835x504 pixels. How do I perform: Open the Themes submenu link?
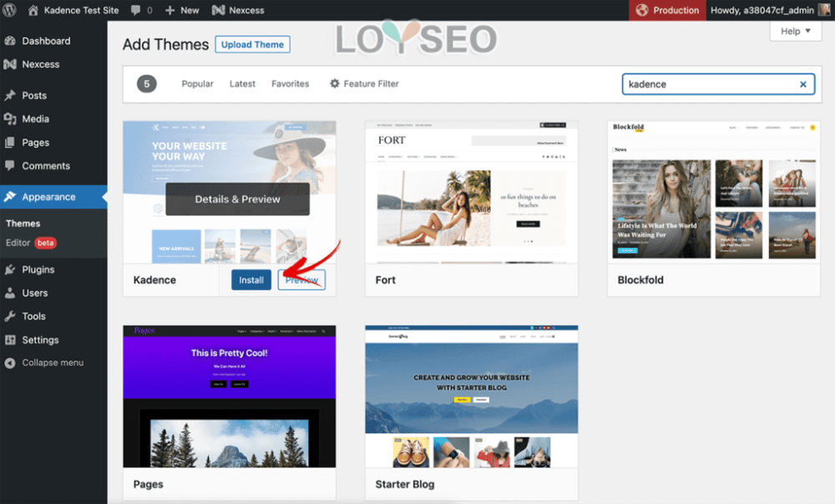click(23, 224)
